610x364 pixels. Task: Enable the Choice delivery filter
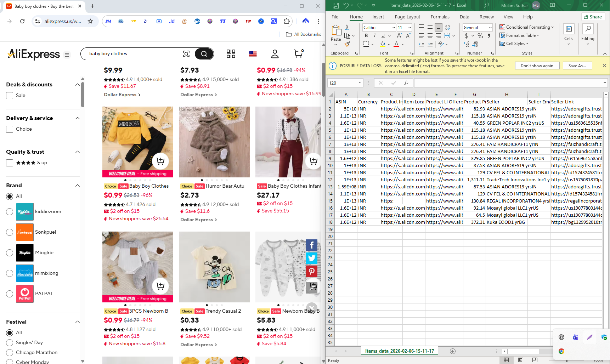pyautogui.click(x=9, y=129)
